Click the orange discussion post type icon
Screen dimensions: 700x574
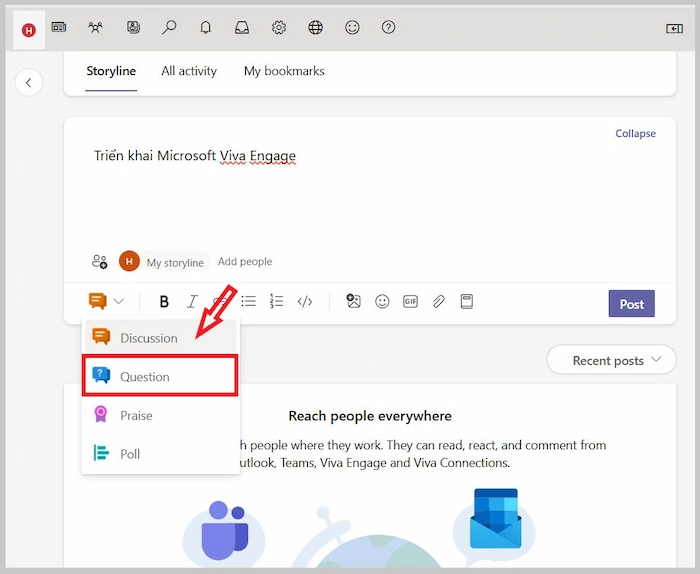[x=98, y=301]
